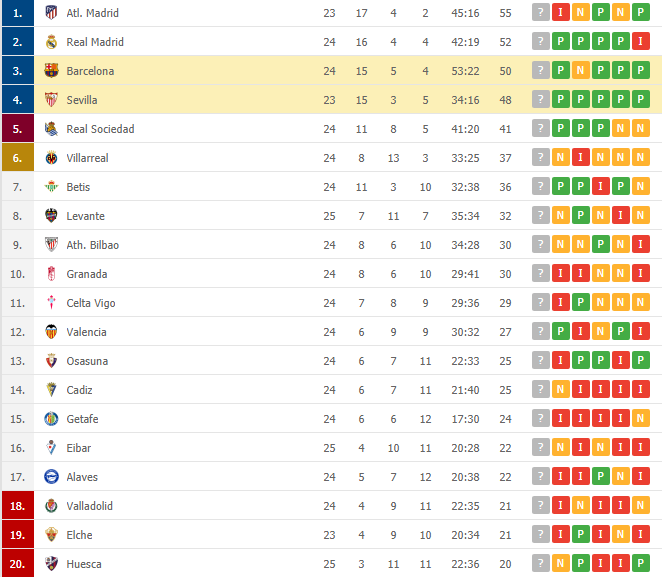Click the Getafe club crest icon
Viewport: 662px width, 577px height.
point(51,419)
